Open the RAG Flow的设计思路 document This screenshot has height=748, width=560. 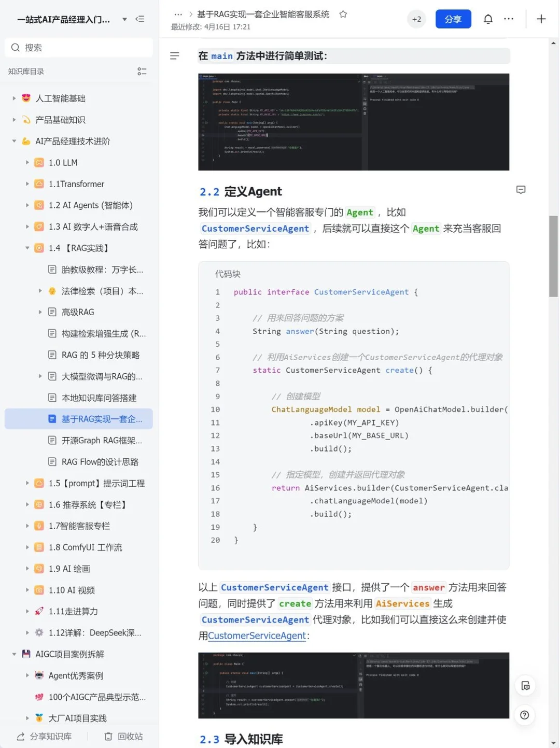[100, 462]
